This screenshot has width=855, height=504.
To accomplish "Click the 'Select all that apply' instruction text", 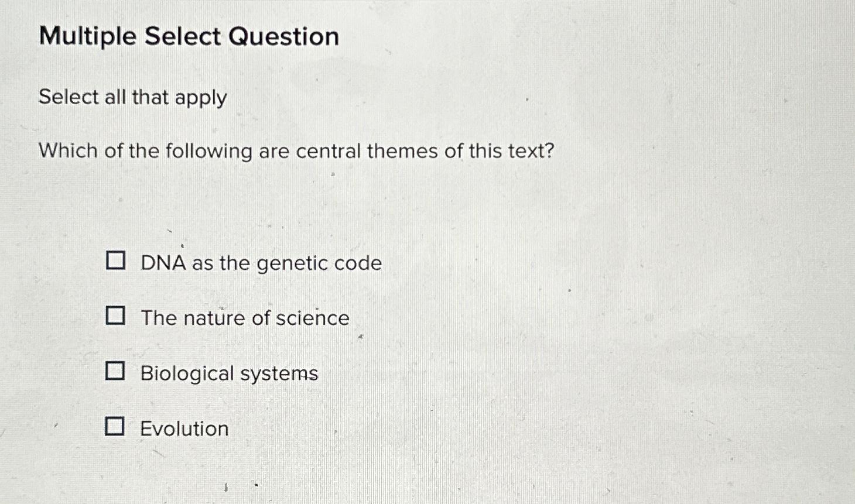I will point(132,97).
